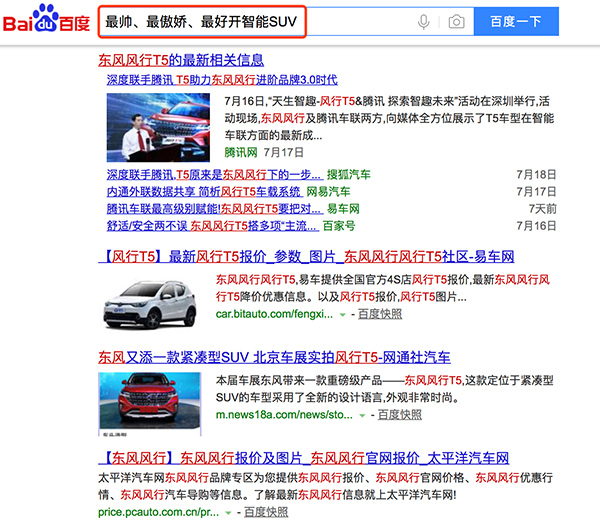Click the 7天前 date of 易车网 row
This screenshot has width=600, height=526.
[x=543, y=208]
